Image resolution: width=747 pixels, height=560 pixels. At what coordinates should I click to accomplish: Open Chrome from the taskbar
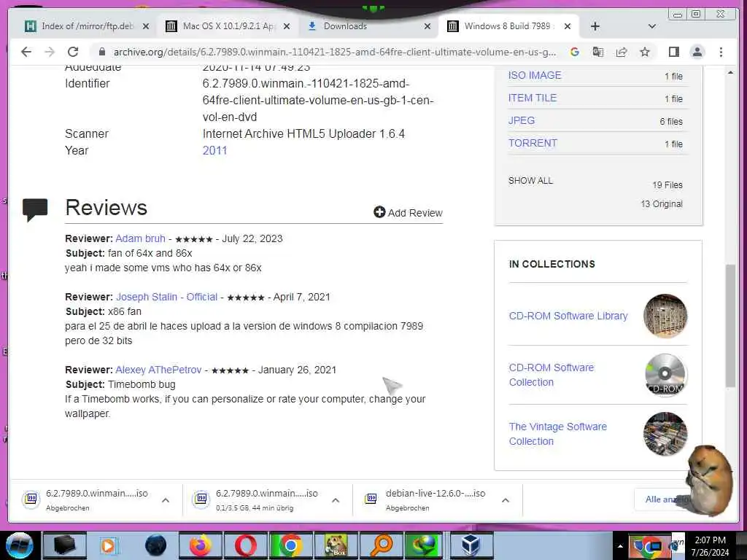tap(290, 545)
